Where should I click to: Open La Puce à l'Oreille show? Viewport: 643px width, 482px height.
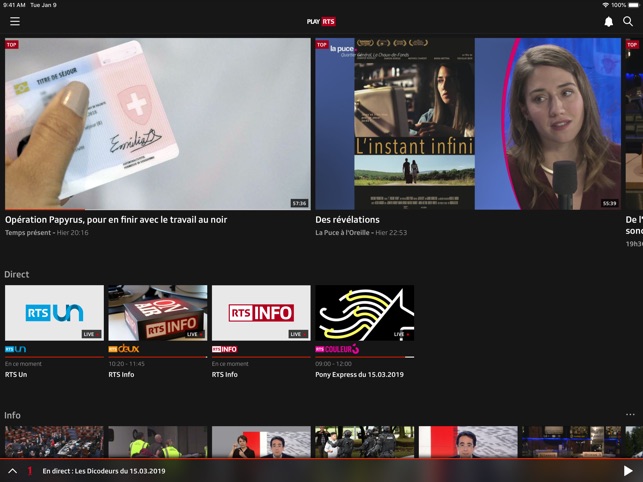click(342, 233)
